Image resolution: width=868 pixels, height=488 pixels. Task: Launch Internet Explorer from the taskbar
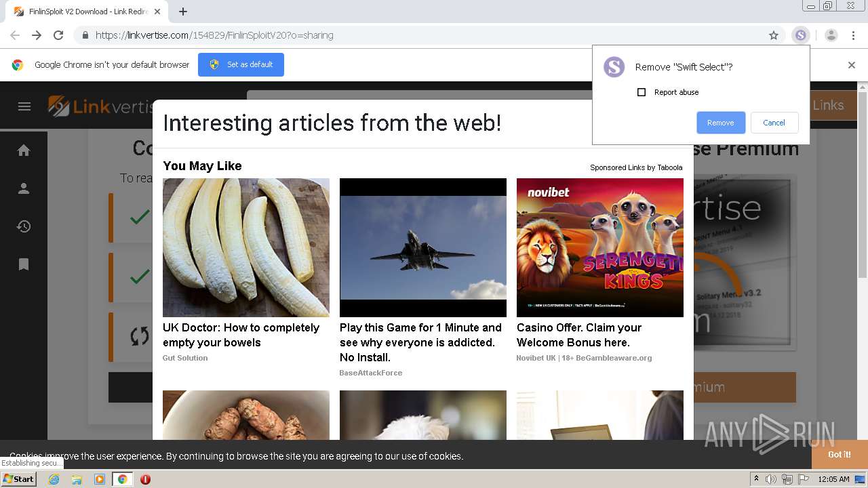(x=54, y=479)
